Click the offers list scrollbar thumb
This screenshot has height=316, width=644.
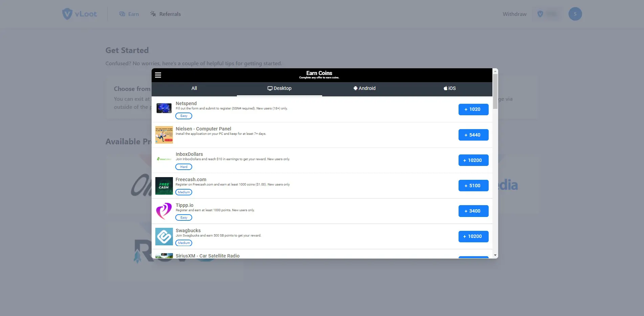[495, 91]
